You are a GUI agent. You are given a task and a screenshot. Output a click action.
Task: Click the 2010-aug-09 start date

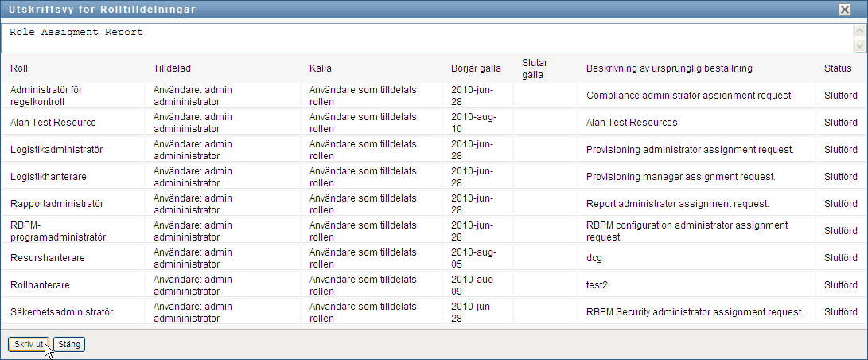tap(474, 285)
